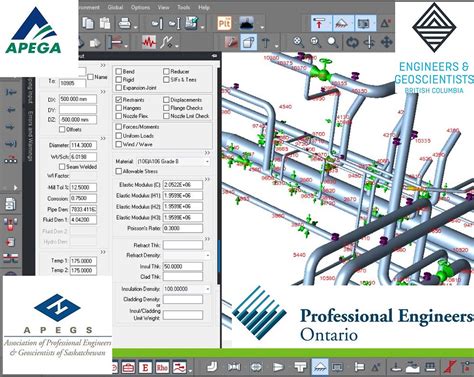474x377 pixels.
Task: Expand the >> chevron above Temp 1 field
Action: (x=103, y=252)
